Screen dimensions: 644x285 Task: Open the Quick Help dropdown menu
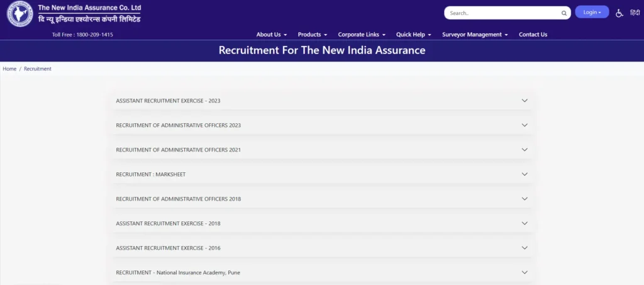[413, 35]
